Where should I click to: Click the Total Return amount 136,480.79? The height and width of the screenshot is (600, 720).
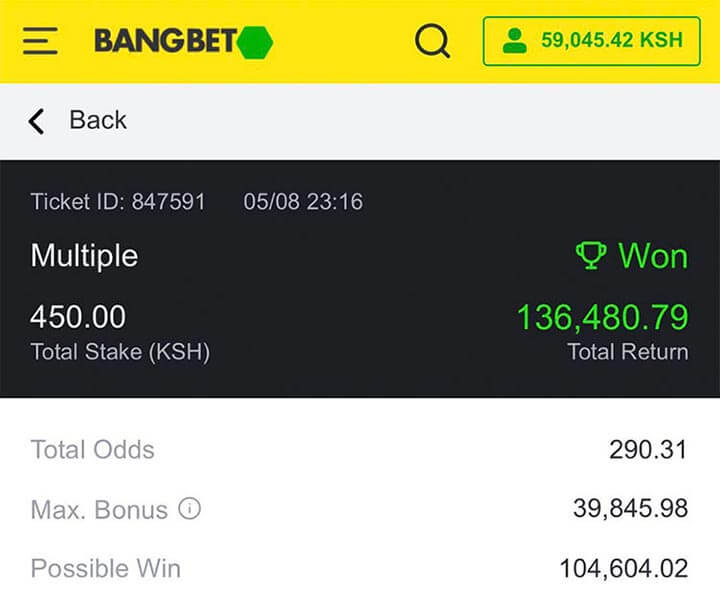click(x=602, y=318)
